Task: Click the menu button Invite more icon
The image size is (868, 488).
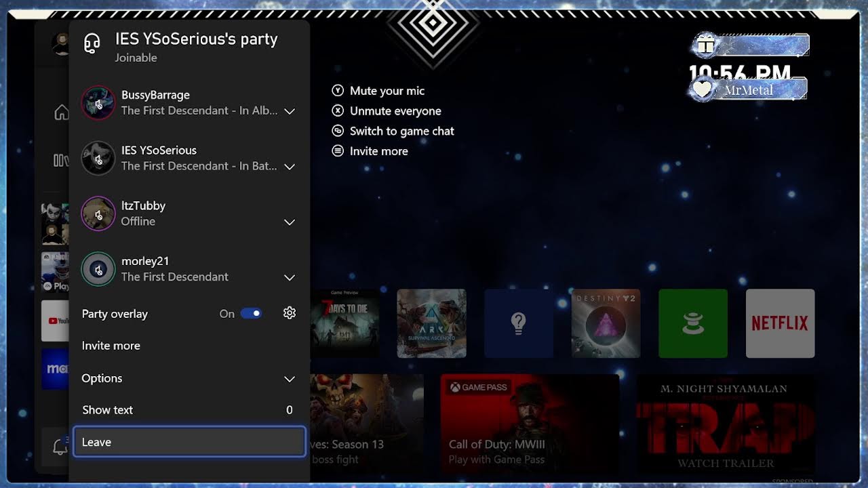Action: [338, 151]
